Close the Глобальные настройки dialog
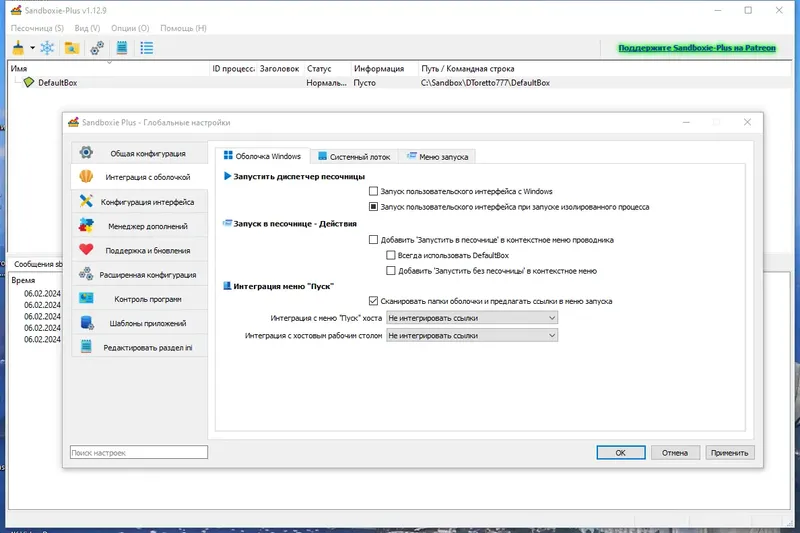800x533 pixels. tap(747, 122)
